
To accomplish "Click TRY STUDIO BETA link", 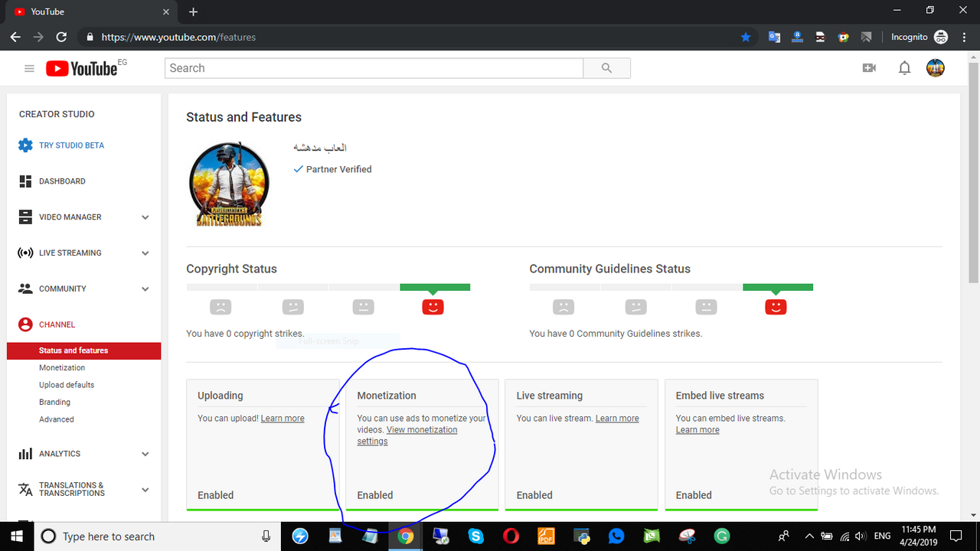I will [71, 145].
